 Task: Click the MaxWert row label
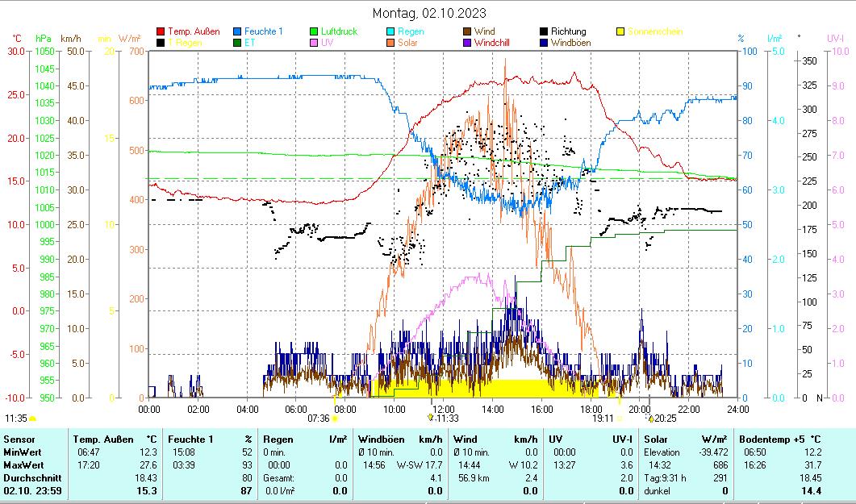[21, 465]
